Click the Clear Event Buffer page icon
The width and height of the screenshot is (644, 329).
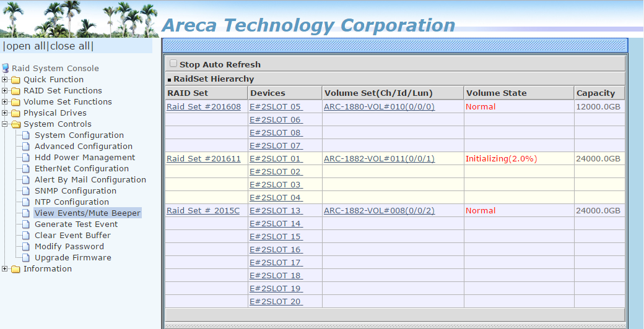[26, 236]
